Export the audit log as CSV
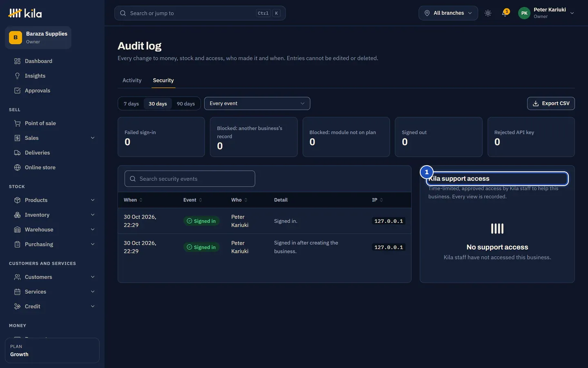588x368 pixels. pos(551,103)
